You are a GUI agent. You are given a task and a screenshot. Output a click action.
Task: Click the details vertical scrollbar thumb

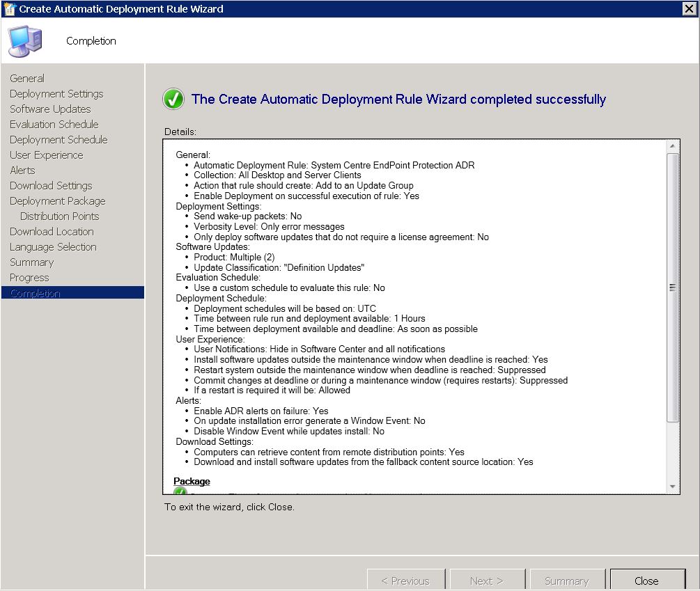coord(672,287)
